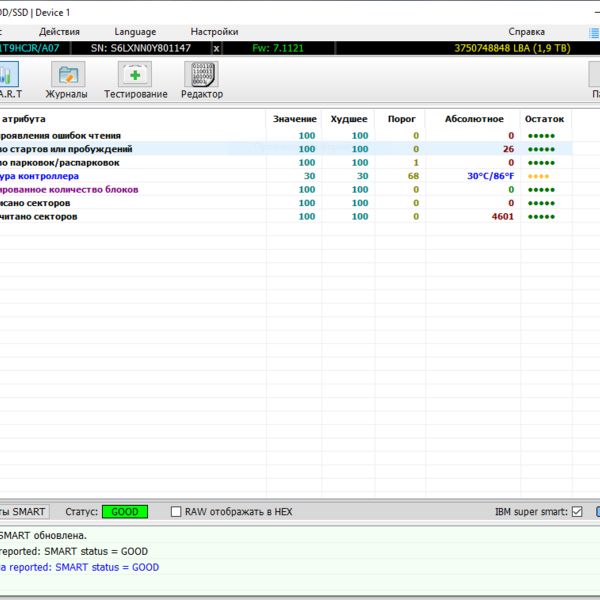Select the read errors attribute row

[286, 135]
